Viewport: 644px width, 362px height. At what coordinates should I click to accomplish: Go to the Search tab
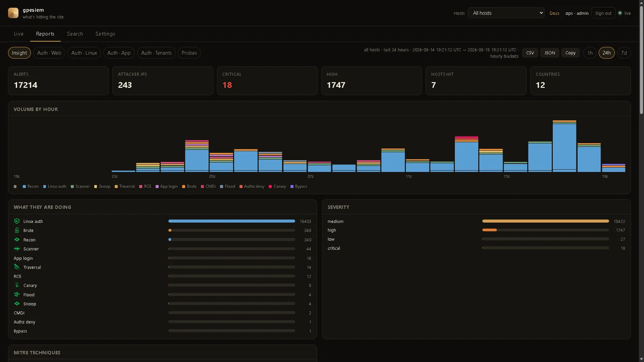75,34
